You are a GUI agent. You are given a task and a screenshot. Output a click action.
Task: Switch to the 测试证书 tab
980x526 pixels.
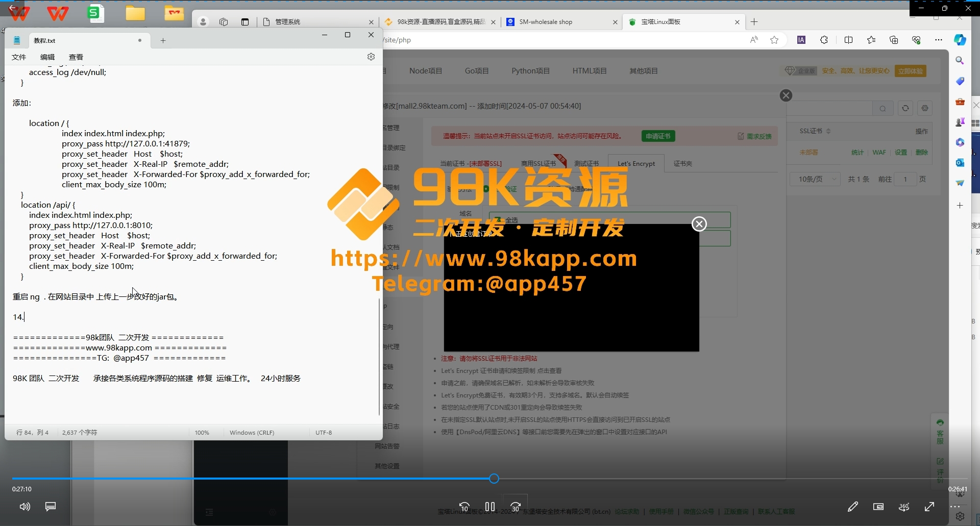pos(586,164)
